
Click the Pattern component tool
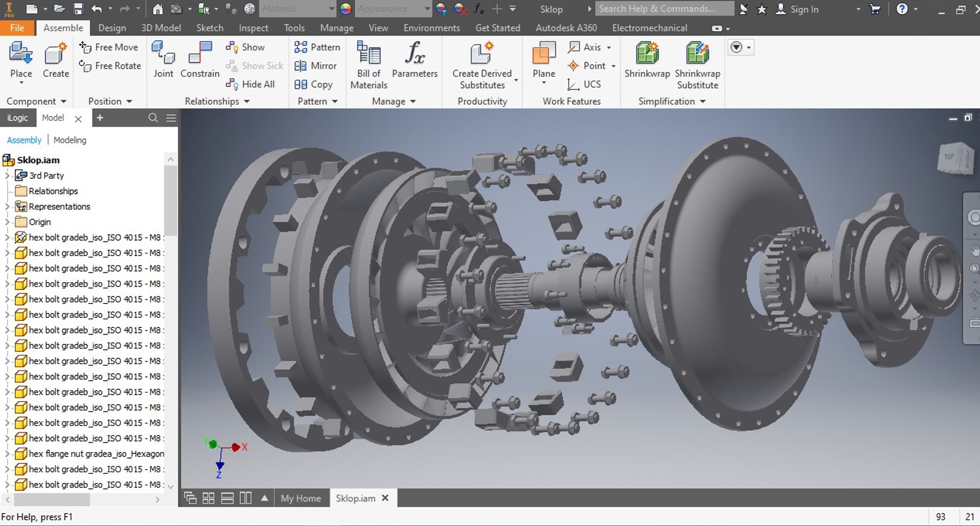[317, 47]
